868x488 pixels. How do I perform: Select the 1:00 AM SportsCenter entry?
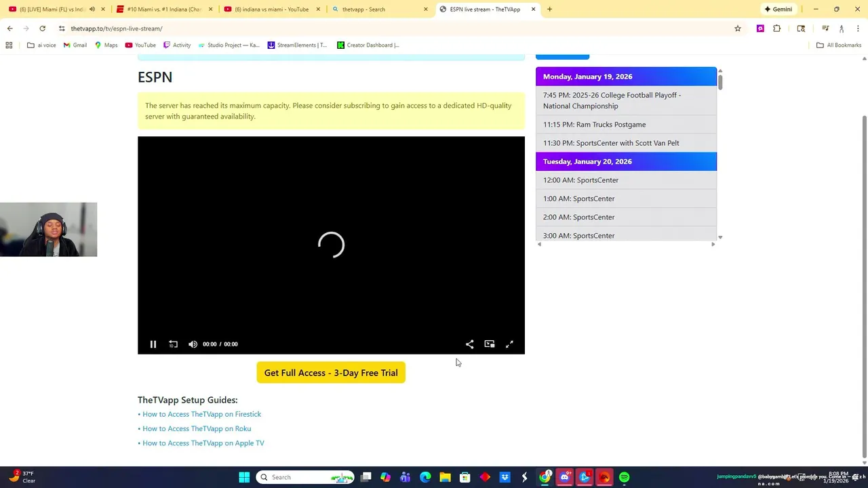626,199
